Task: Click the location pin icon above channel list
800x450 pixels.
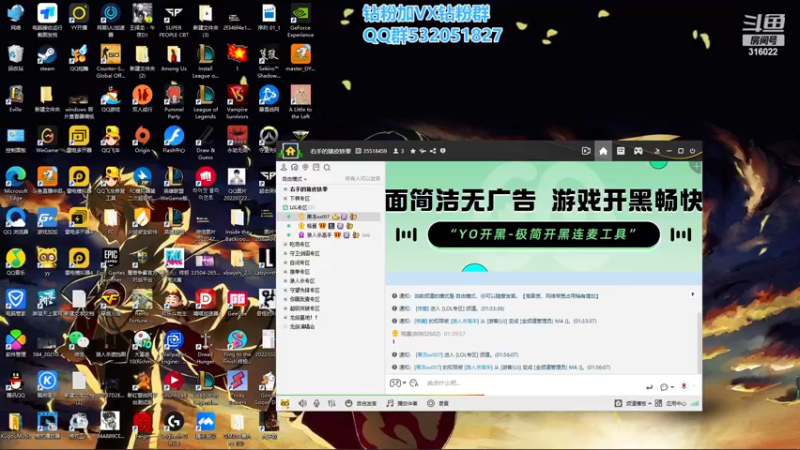Action: click(305, 167)
